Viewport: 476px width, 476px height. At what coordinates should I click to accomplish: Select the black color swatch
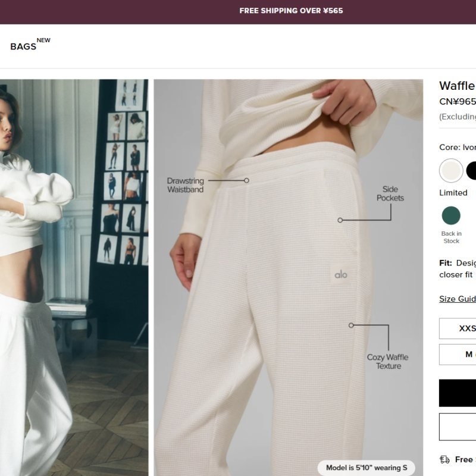pyautogui.click(x=471, y=170)
